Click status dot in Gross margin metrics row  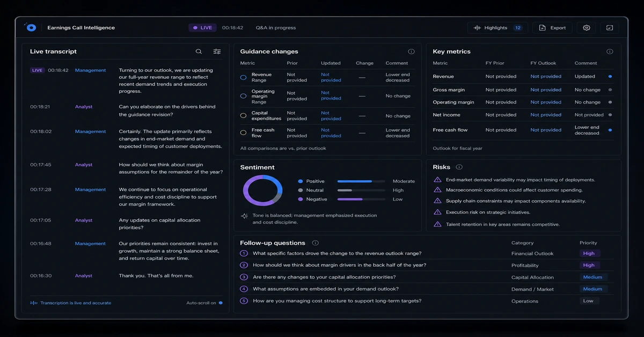coord(610,90)
